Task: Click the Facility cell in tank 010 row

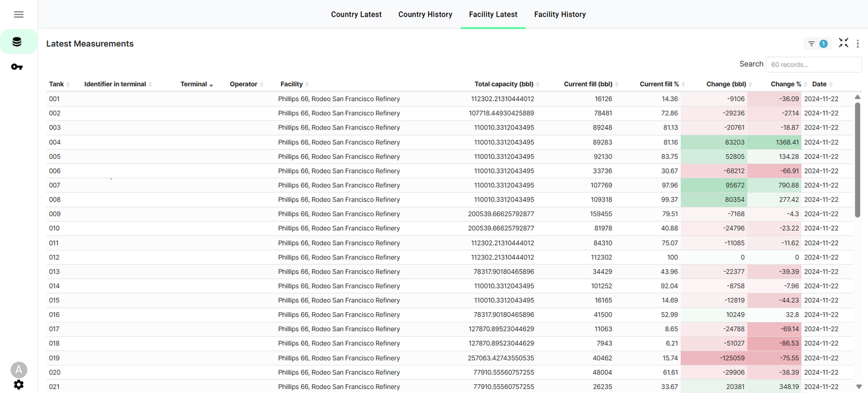Action: click(x=339, y=229)
